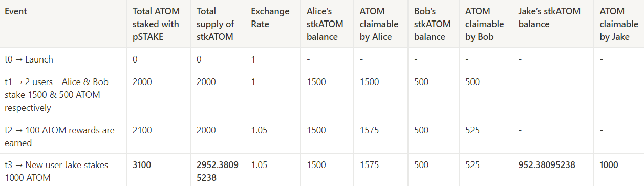Screen dimensions: 644x186
Task: Click the Bob's stkATOM balance header
Action: [433, 24]
